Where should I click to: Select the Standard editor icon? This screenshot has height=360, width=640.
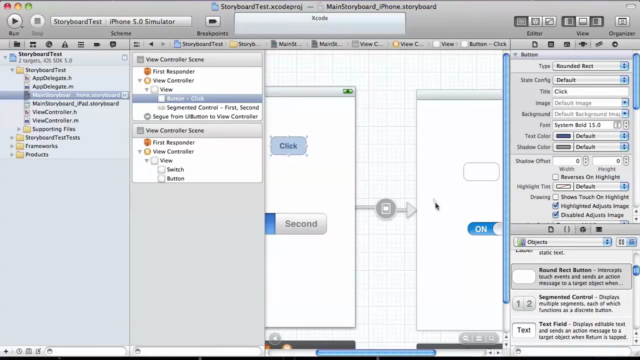pyautogui.click(x=521, y=21)
